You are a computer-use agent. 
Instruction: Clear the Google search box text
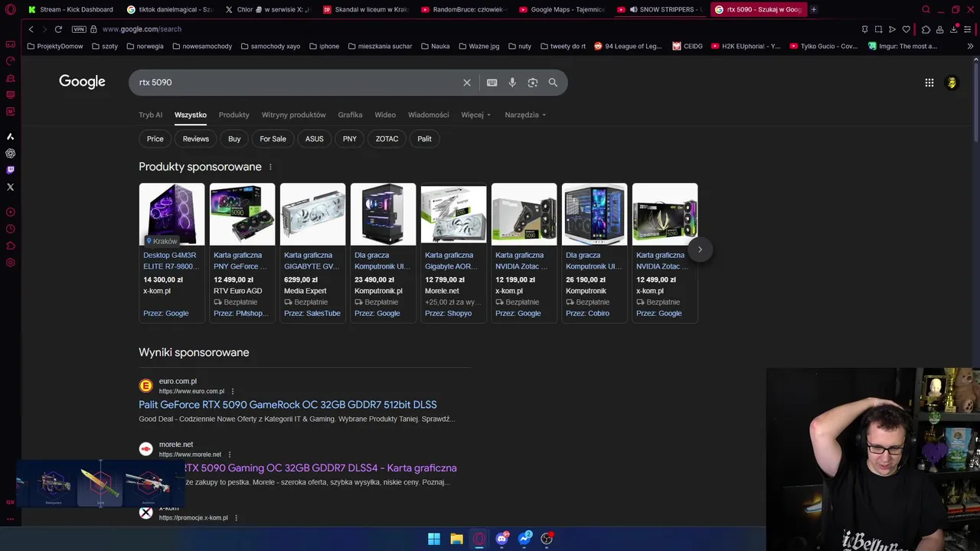click(466, 83)
